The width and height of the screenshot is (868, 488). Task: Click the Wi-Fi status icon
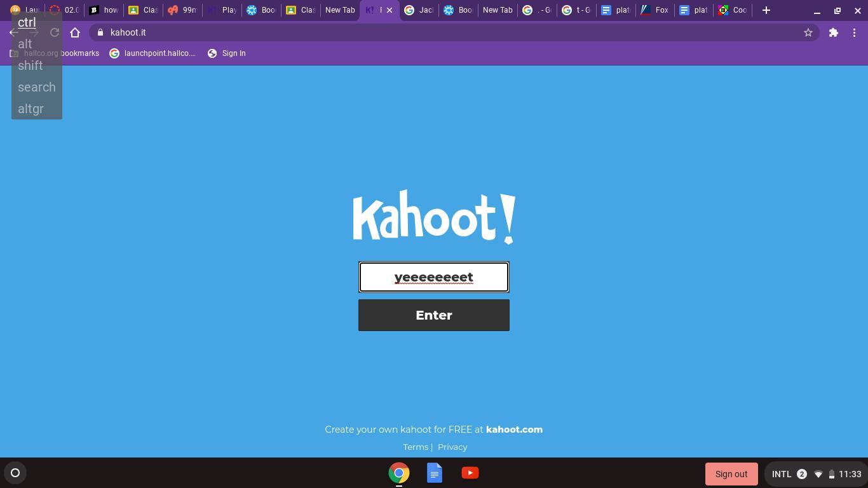818,474
